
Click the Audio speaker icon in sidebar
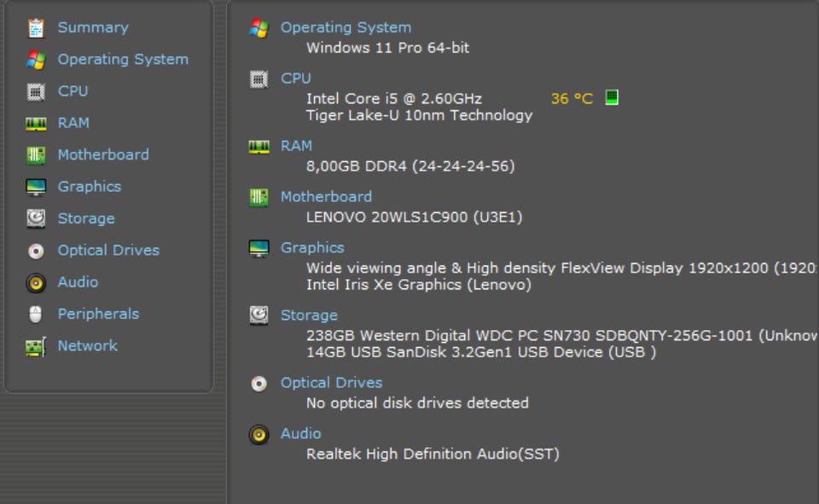(35, 282)
